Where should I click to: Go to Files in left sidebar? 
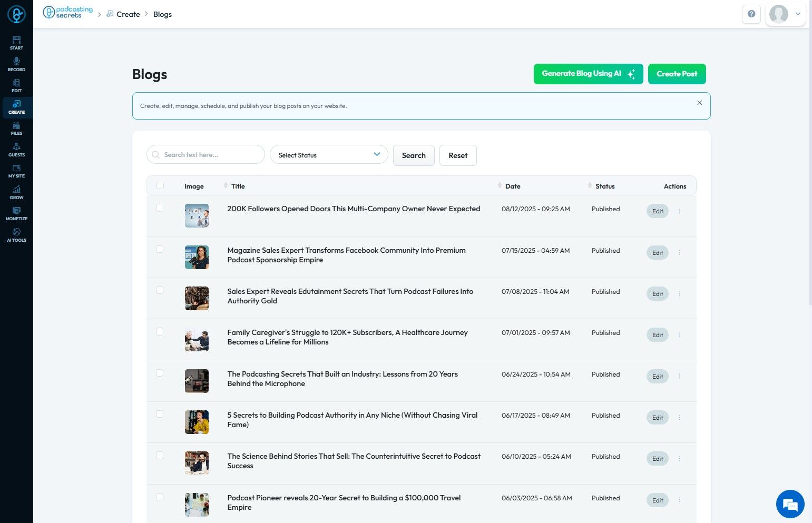[x=16, y=129]
